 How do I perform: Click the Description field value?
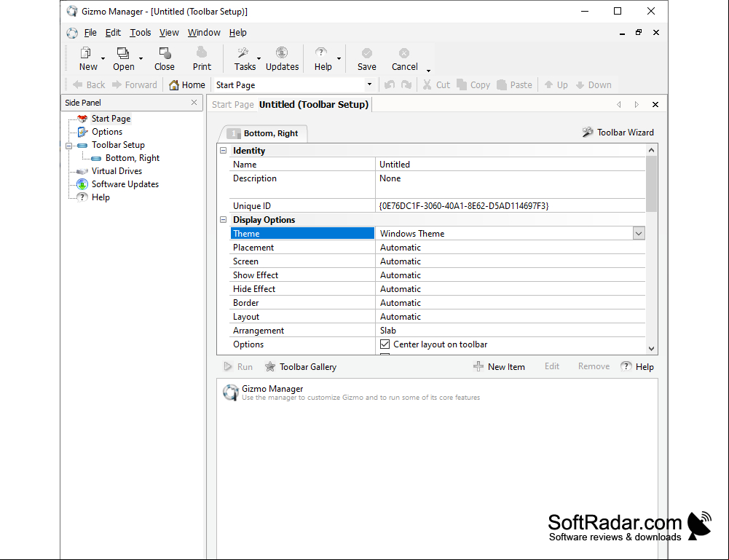click(510, 184)
